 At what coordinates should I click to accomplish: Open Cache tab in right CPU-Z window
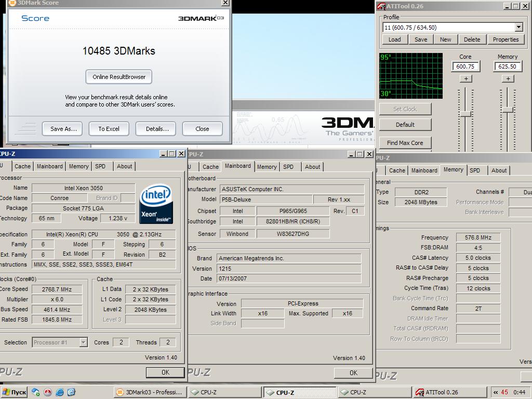(x=397, y=170)
